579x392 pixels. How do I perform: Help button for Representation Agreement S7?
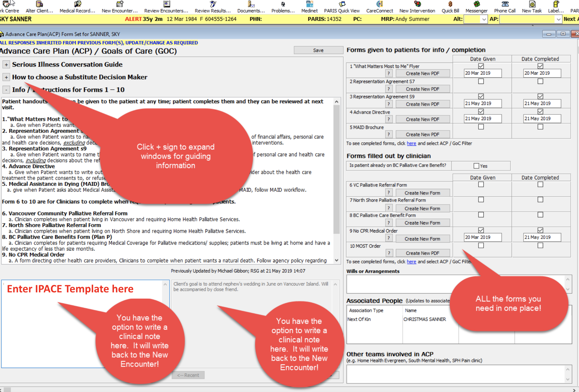(388, 89)
